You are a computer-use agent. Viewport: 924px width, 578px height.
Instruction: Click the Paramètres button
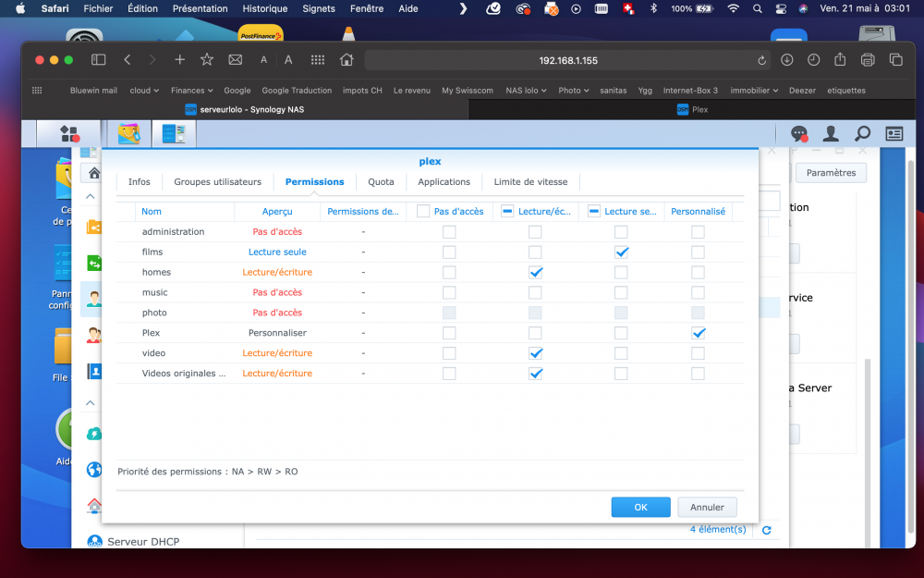(831, 173)
